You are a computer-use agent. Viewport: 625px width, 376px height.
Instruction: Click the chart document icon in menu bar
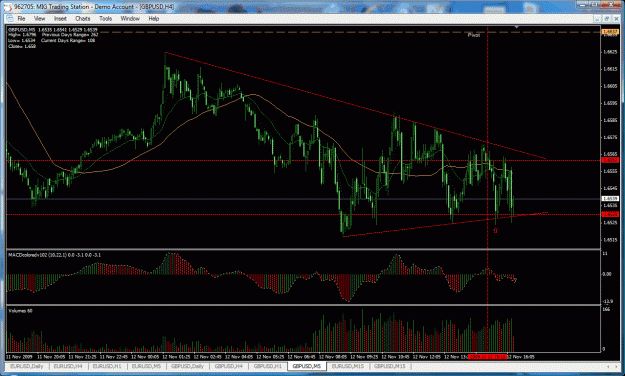click(10, 18)
